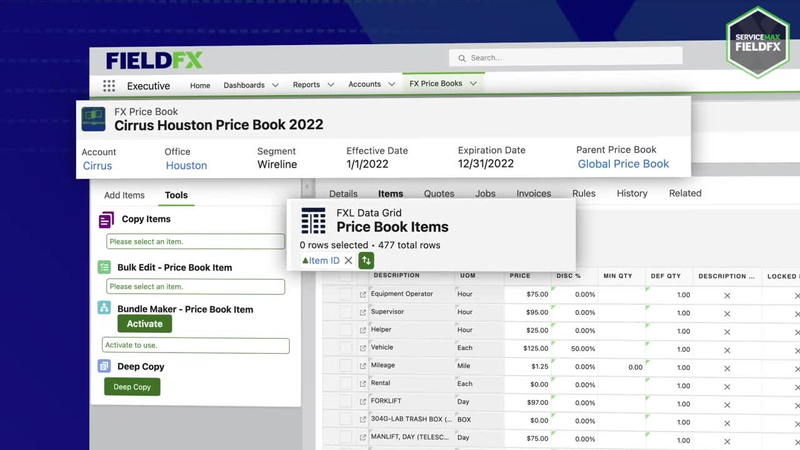Switch to the Tools tab
Viewport: 800px width, 450px height.
[176, 195]
